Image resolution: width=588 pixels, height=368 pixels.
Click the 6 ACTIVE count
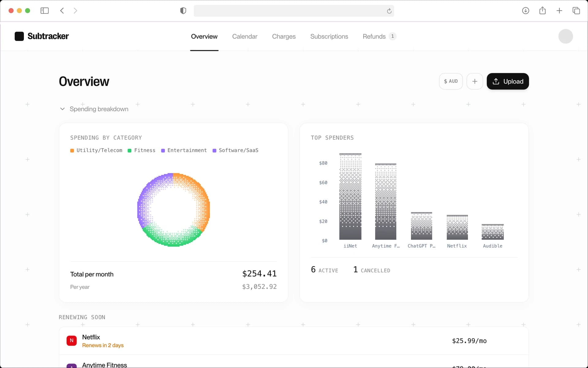(325, 270)
